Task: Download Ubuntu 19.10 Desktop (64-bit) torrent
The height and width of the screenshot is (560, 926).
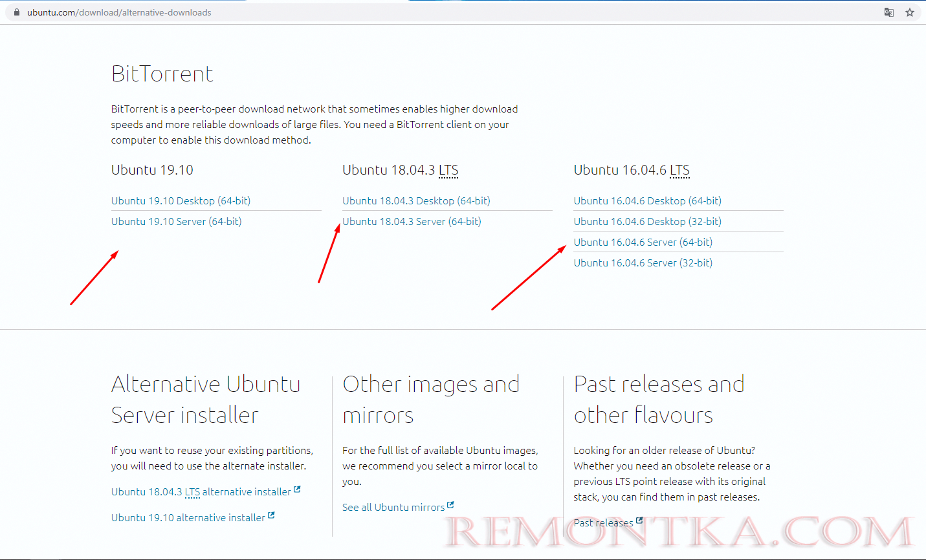Action: 181,201
